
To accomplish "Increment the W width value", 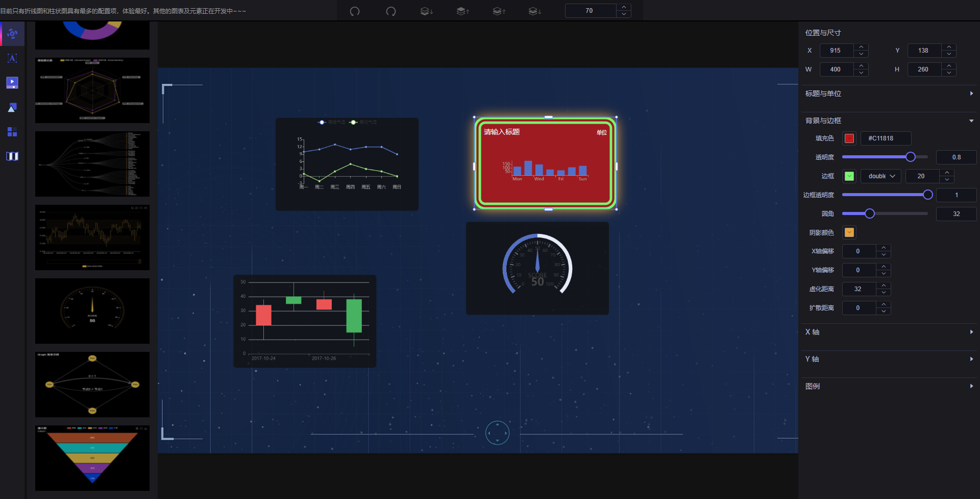I will 861,66.
